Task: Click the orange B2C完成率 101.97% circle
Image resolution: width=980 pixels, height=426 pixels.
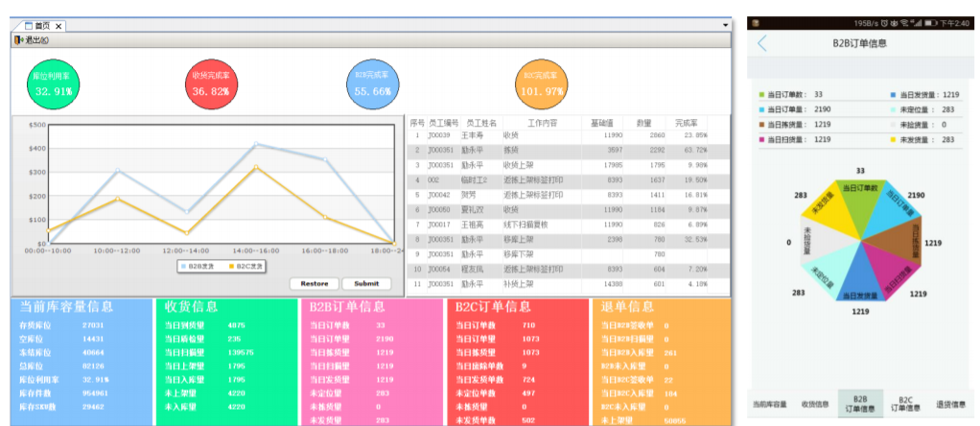Action: point(542,84)
